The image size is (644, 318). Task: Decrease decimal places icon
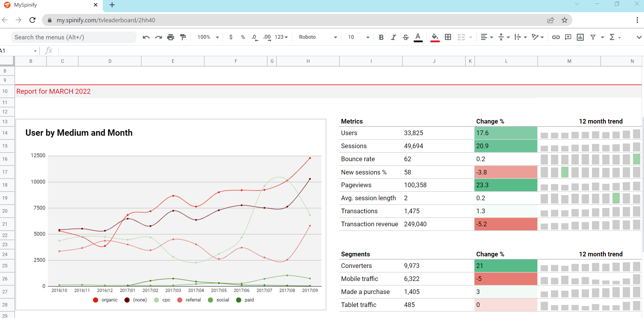255,37
